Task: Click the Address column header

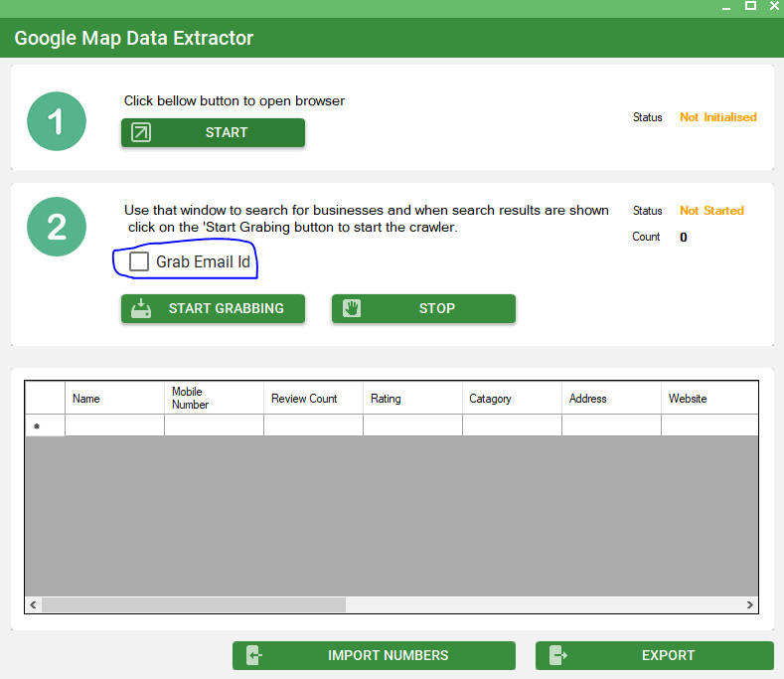Action: (x=611, y=399)
